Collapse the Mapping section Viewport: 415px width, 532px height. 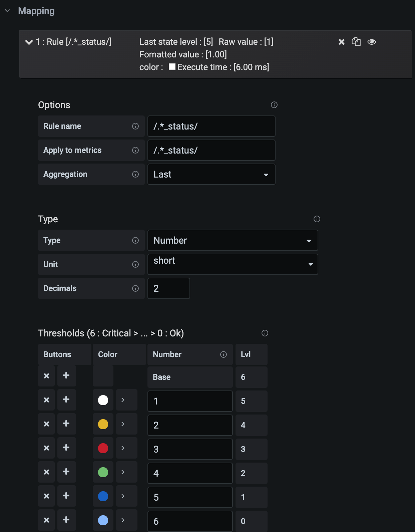(7, 10)
